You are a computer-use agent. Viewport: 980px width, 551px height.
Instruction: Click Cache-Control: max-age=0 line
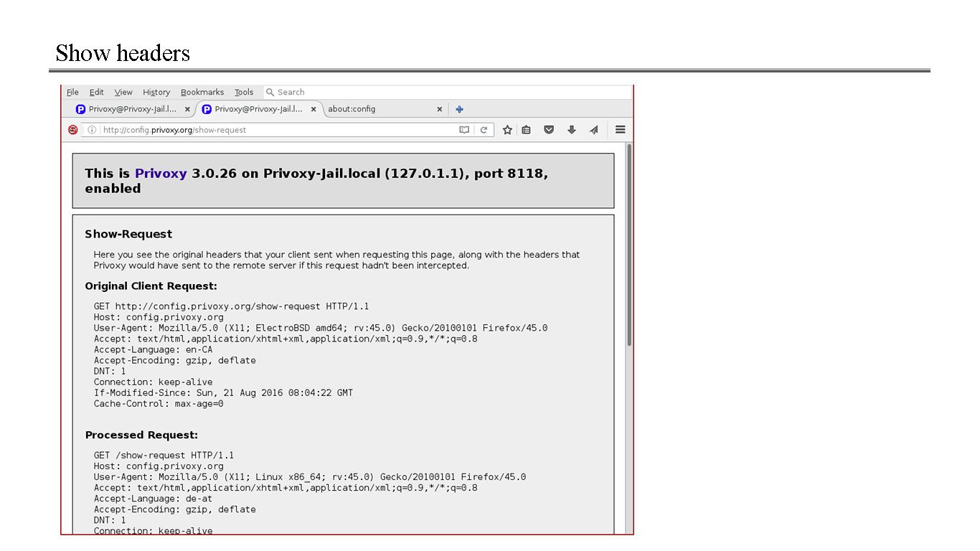[x=159, y=403]
